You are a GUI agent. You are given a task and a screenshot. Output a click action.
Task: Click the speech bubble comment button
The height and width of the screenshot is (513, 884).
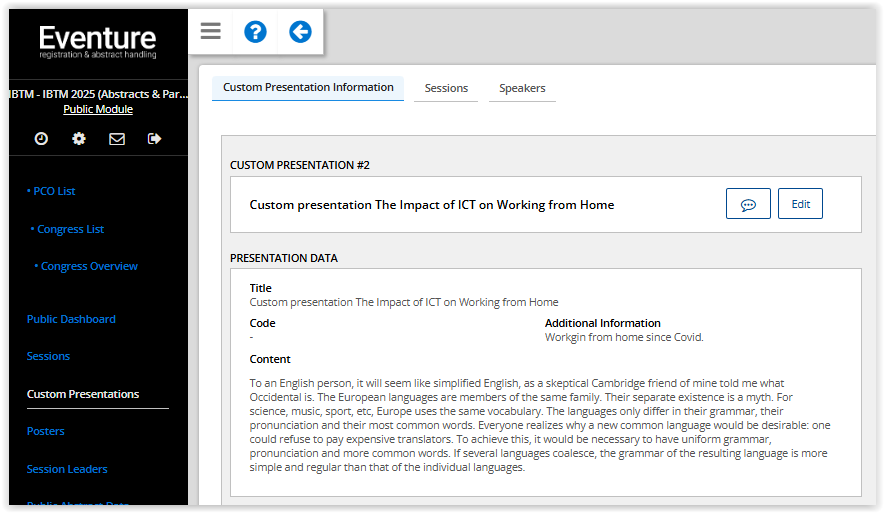(x=748, y=204)
